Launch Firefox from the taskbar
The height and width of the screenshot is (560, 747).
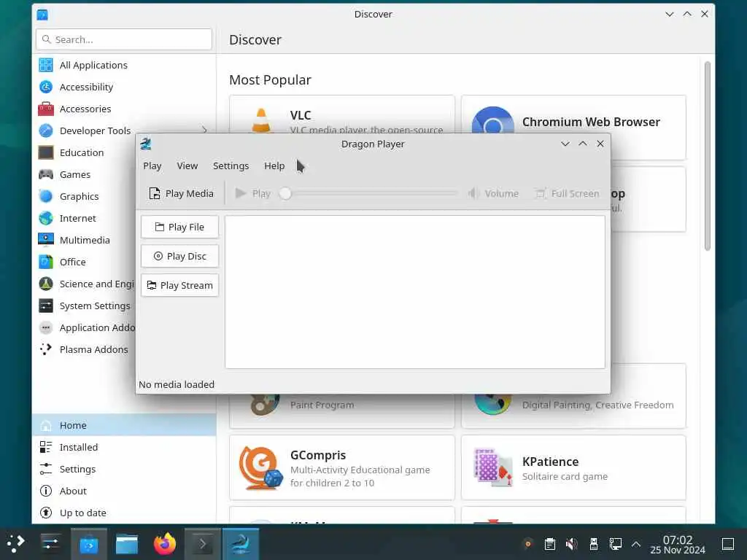pyautogui.click(x=164, y=543)
